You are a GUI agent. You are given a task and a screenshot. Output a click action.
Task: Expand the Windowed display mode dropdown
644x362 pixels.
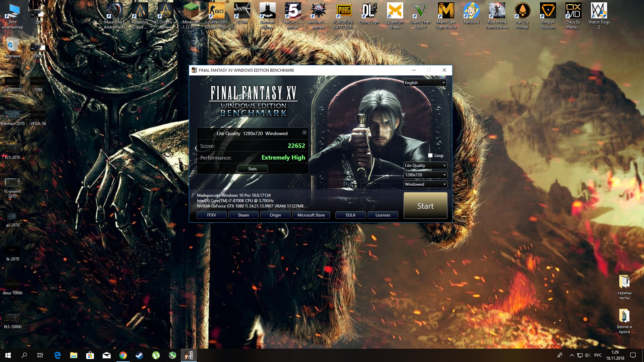coord(425,184)
